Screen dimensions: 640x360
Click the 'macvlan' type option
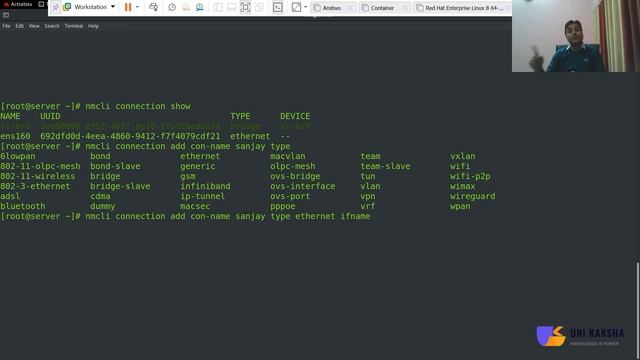[287, 156]
